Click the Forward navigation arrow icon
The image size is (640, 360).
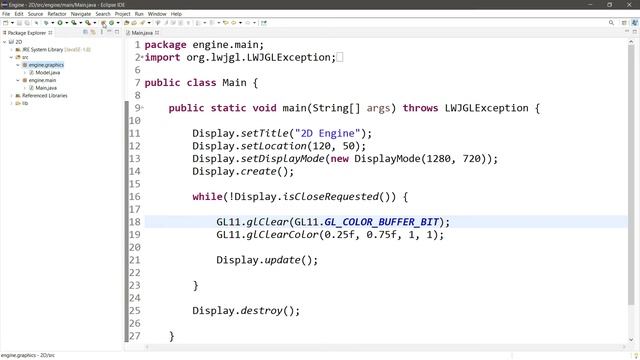pos(248,23)
